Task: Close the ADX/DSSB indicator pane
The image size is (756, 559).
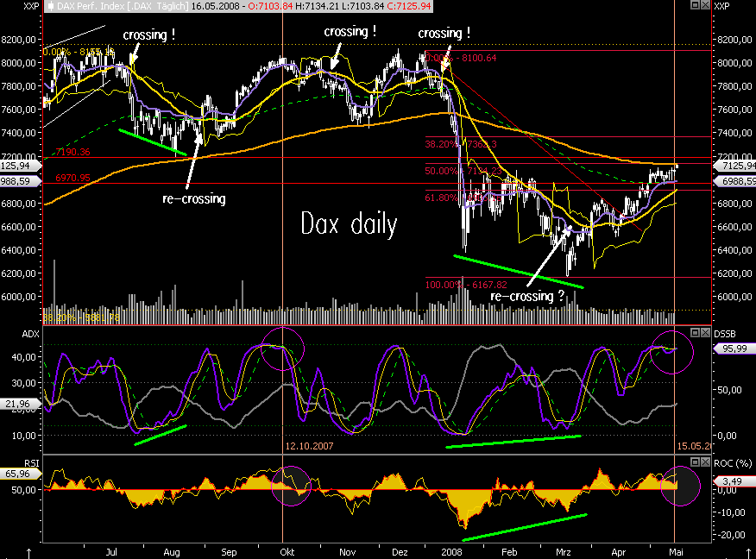Action: pos(705,332)
